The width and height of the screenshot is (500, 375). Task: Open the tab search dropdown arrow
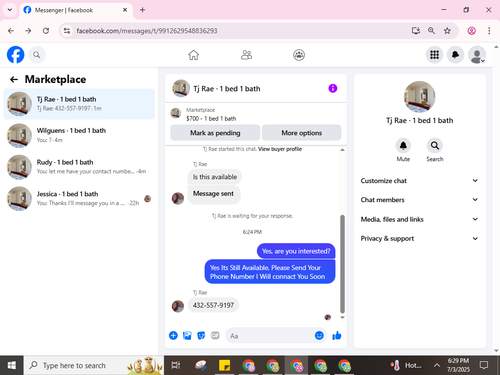tap(10, 10)
